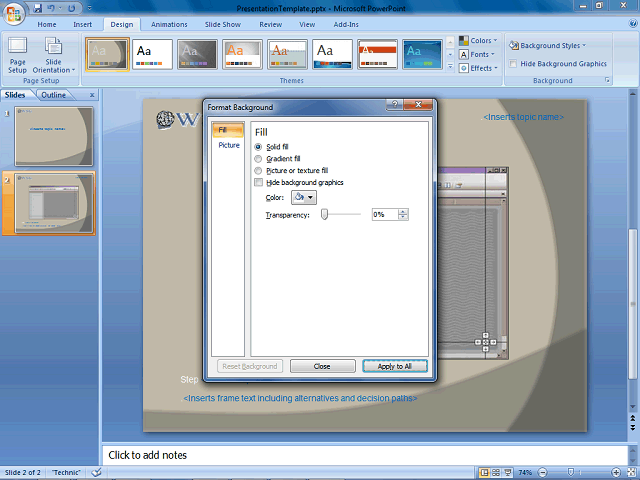Open the Undo history dropdown arrow
This screenshot has height=480, width=640.
tap(60, 8)
